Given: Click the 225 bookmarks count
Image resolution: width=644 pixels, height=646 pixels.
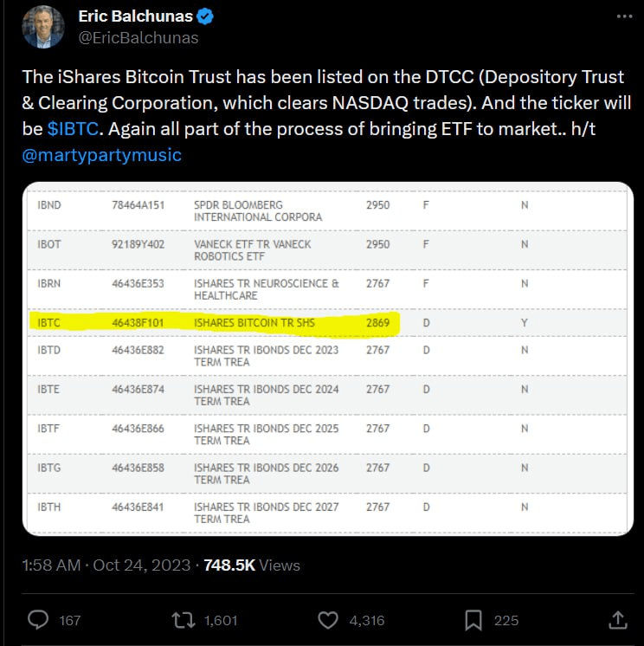Looking at the screenshot, I should click(506, 619).
